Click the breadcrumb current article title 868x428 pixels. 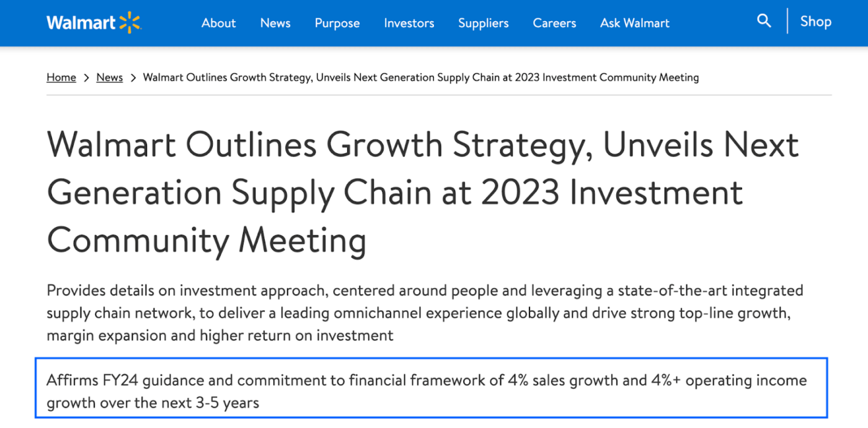click(x=421, y=78)
